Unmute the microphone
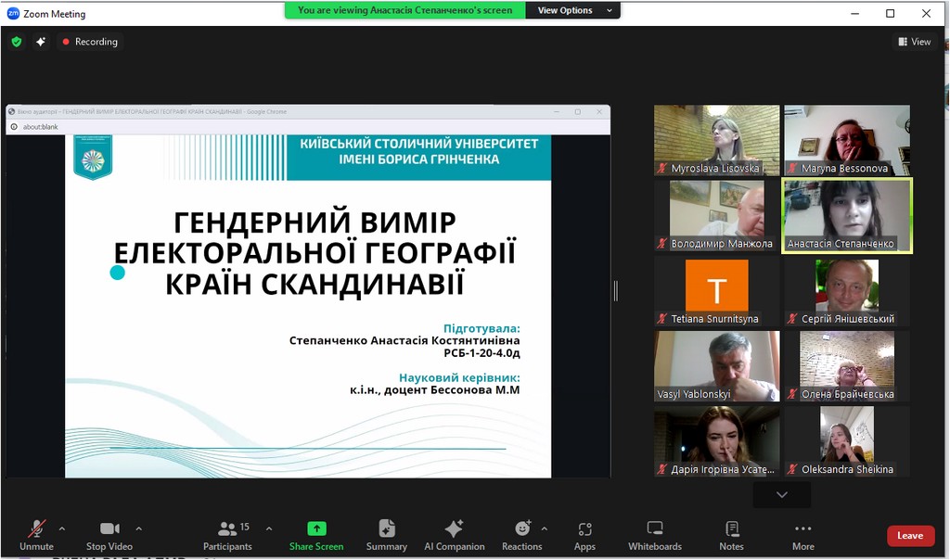The height and width of the screenshot is (560, 950). [x=36, y=535]
